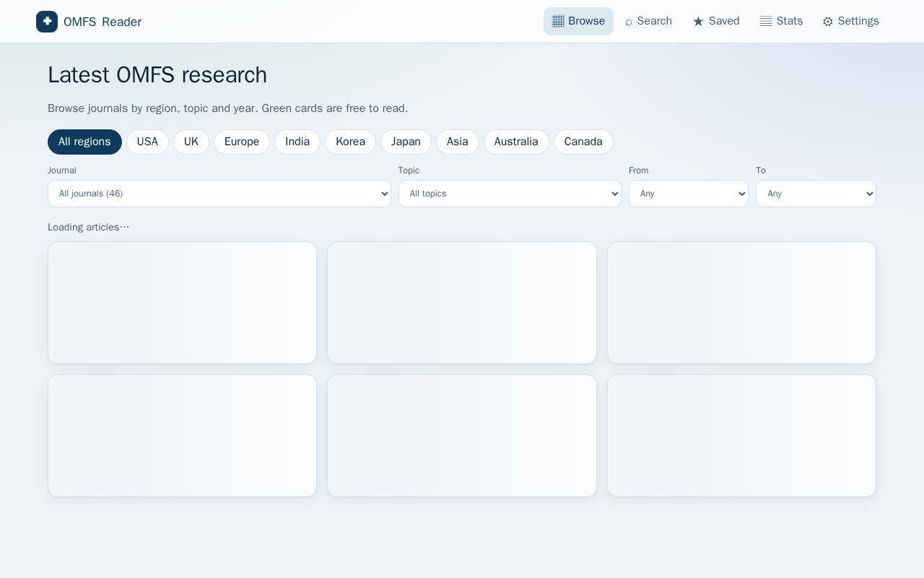Filter articles by India region

tap(297, 142)
